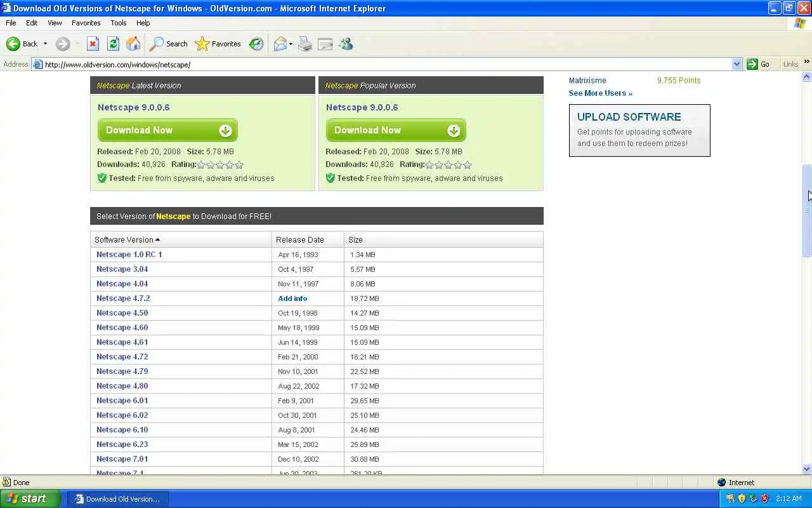Click the red shield tray icon

tap(764, 498)
